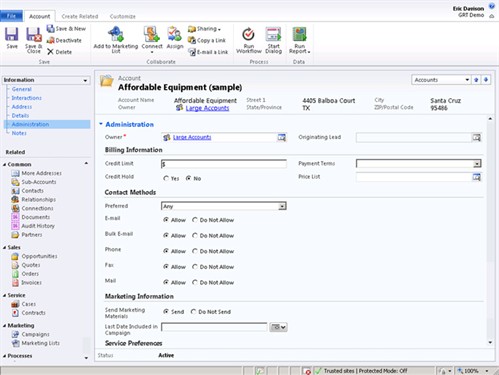The height and width of the screenshot is (375, 499).
Task: Click E-mail a Link
Action: [208, 52]
